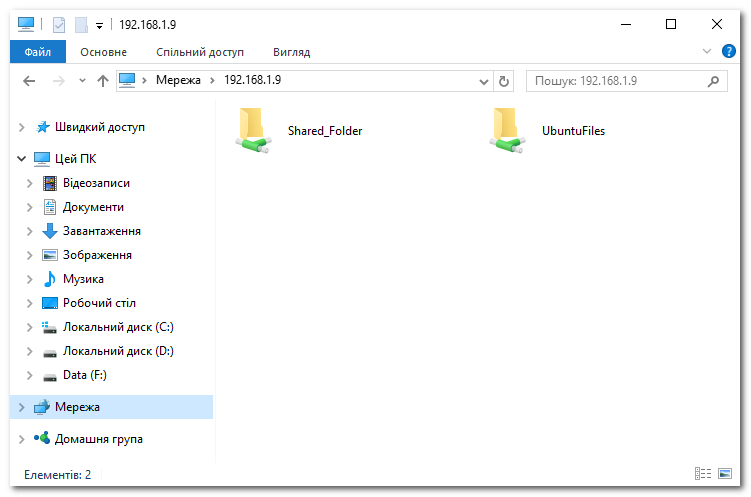Switch to large thumbnails view icon

click(x=725, y=474)
